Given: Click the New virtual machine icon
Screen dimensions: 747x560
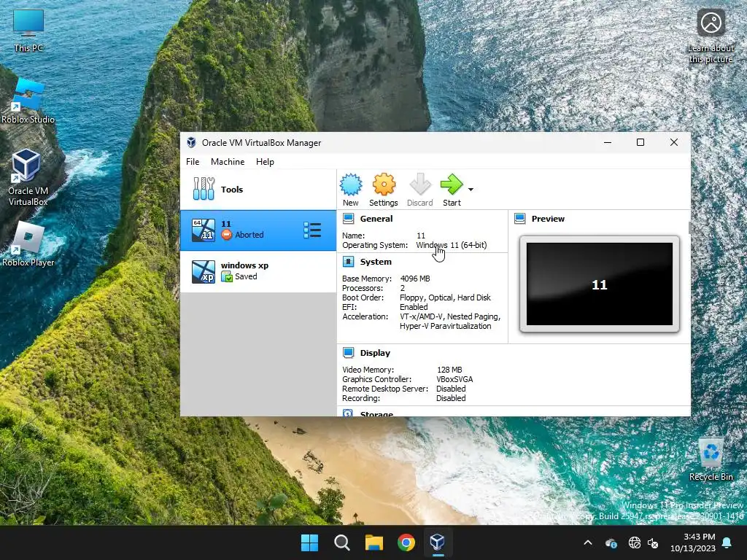Looking at the screenshot, I should coord(351,190).
